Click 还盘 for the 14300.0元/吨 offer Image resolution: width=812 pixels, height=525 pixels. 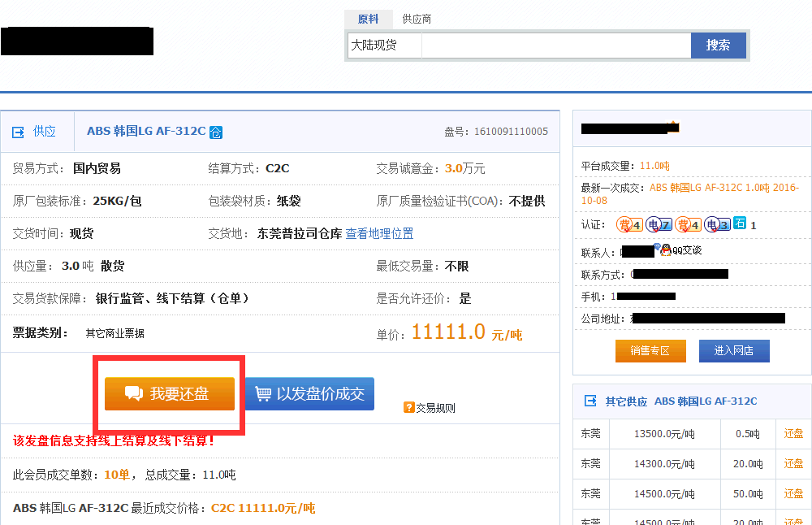coord(793,464)
